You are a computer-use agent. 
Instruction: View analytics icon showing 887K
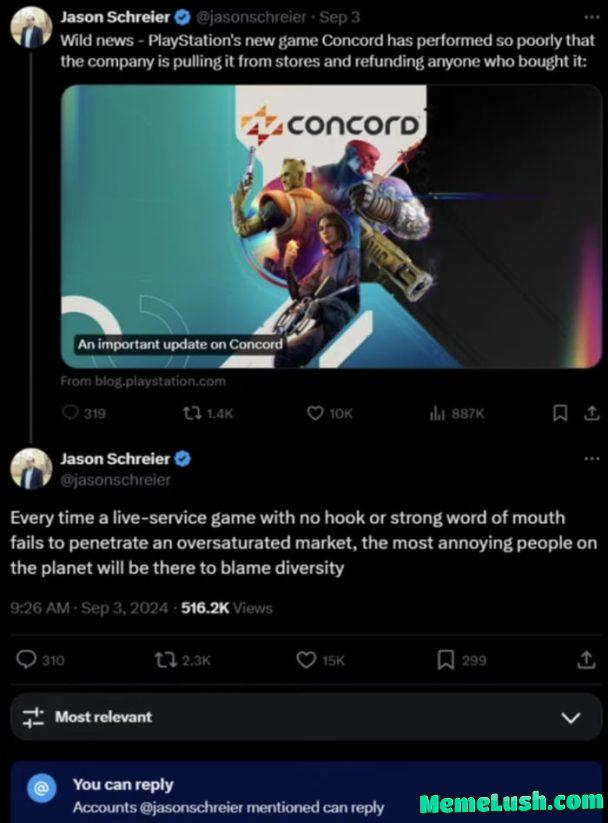(x=456, y=414)
